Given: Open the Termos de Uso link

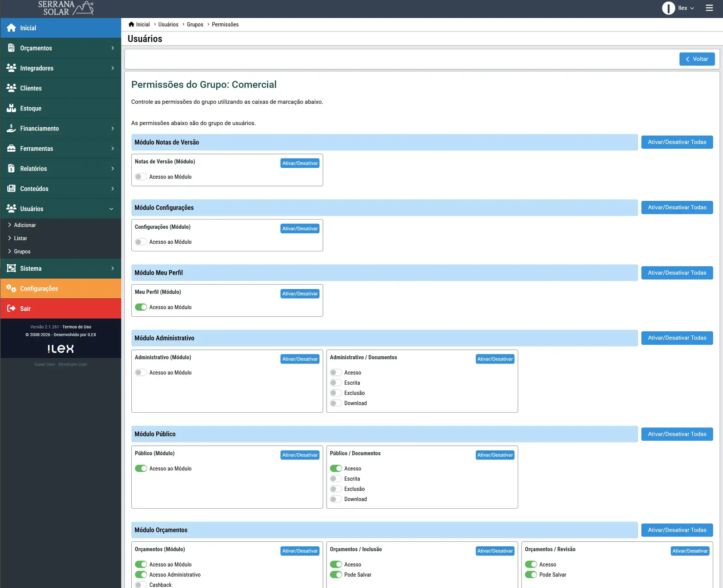Looking at the screenshot, I should tap(77, 327).
